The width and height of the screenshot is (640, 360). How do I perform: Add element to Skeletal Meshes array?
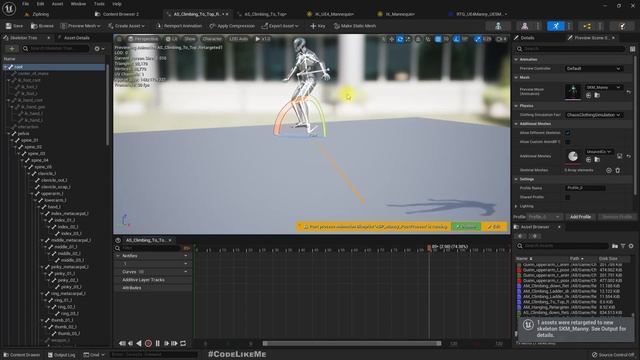609,170
